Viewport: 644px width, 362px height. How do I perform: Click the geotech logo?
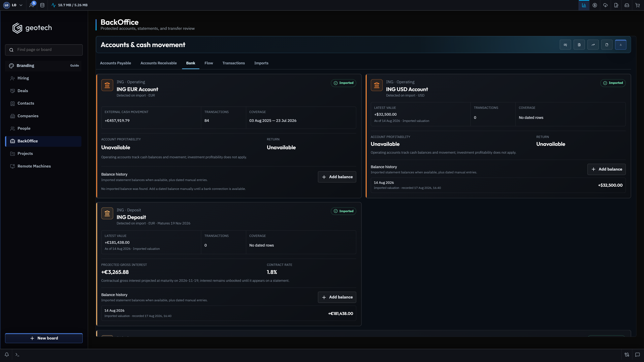[x=32, y=28]
